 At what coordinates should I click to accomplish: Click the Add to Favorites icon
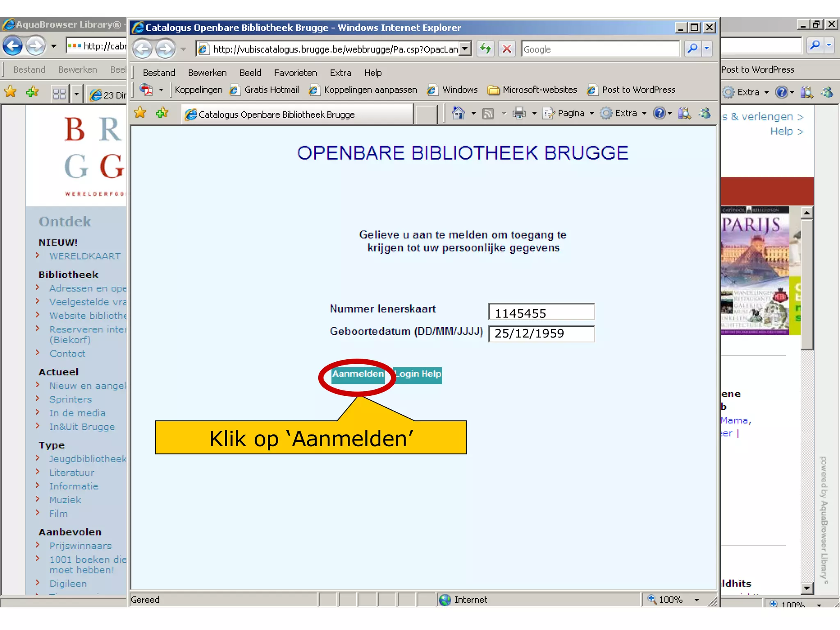(162, 113)
